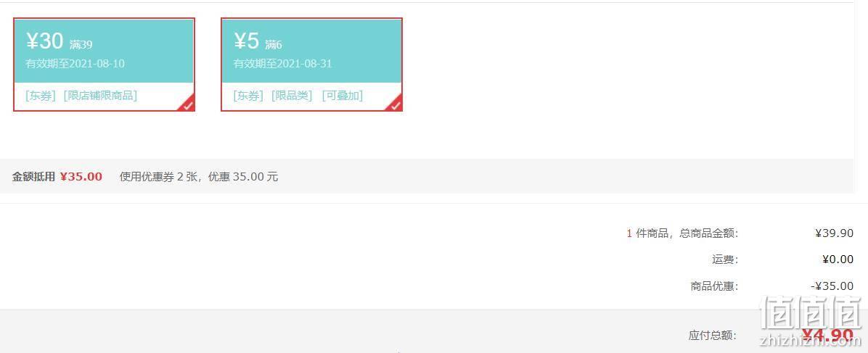Click the 东券 tag on ¥5 coupon
The height and width of the screenshot is (353, 868).
(248, 96)
